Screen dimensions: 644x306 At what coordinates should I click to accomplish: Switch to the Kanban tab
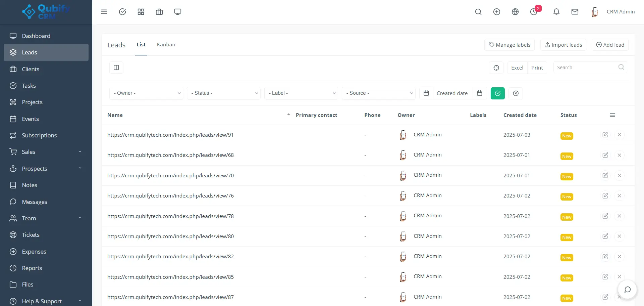pyautogui.click(x=166, y=45)
